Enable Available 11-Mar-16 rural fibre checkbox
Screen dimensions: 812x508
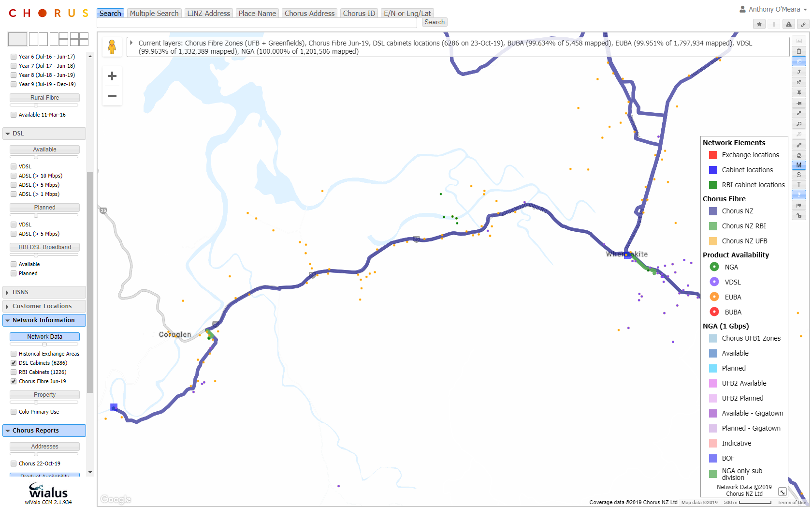point(14,115)
